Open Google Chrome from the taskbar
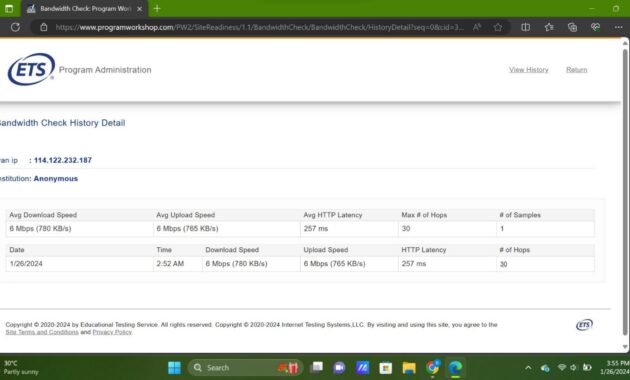This screenshot has height=380, width=630. click(x=432, y=368)
